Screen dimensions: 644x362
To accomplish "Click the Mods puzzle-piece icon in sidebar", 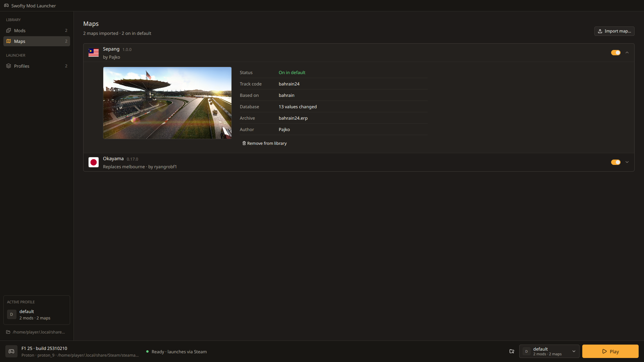I will (9, 31).
